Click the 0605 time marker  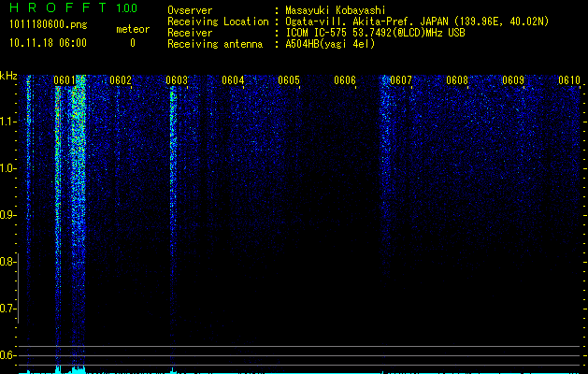point(289,80)
